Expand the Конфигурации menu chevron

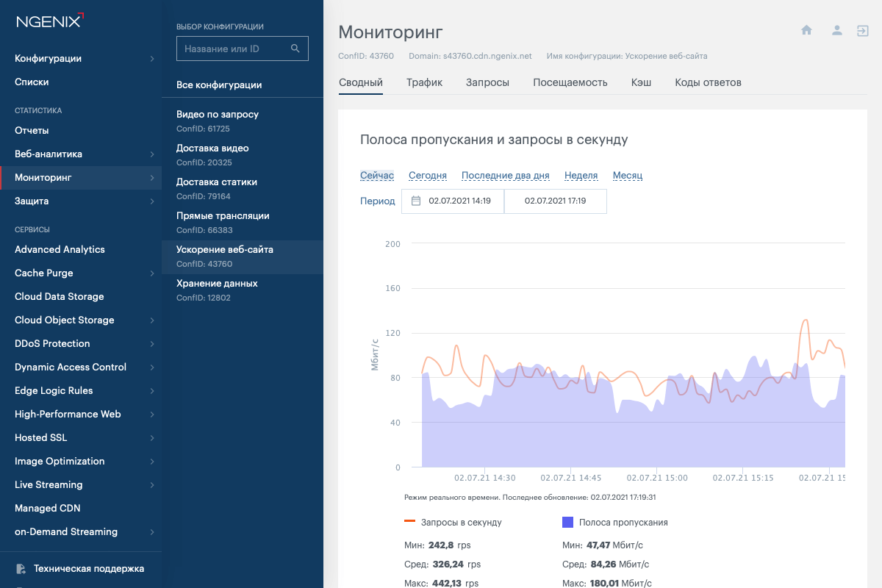pyautogui.click(x=152, y=59)
